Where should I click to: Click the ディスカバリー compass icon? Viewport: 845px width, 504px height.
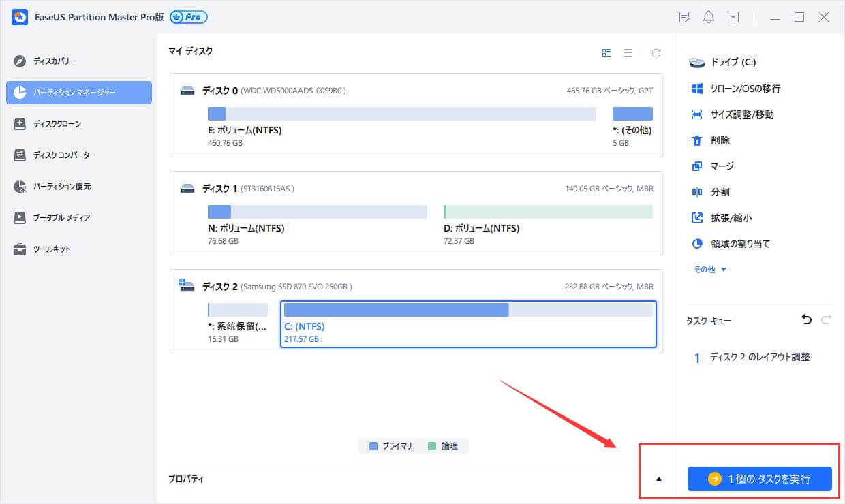pyautogui.click(x=20, y=61)
